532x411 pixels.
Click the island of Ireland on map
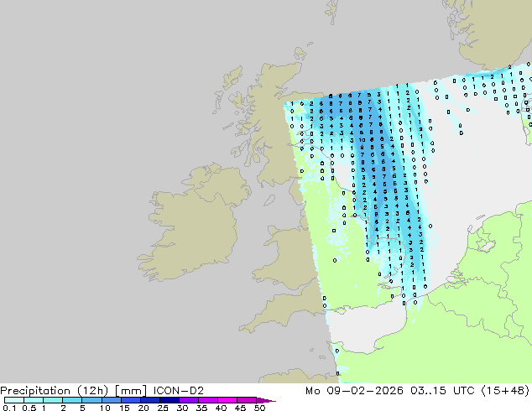[x=193, y=222]
